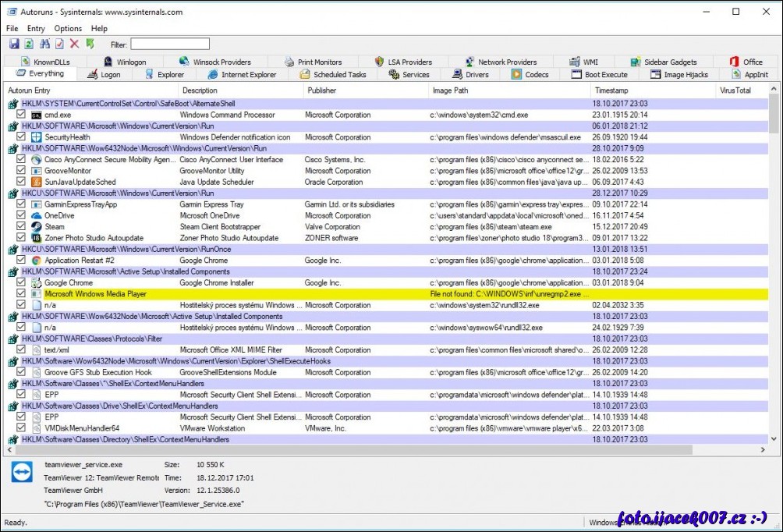The width and height of the screenshot is (783, 532).
Task: Disable the SunJavaUpdateSched checkbox
Action: point(21,182)
